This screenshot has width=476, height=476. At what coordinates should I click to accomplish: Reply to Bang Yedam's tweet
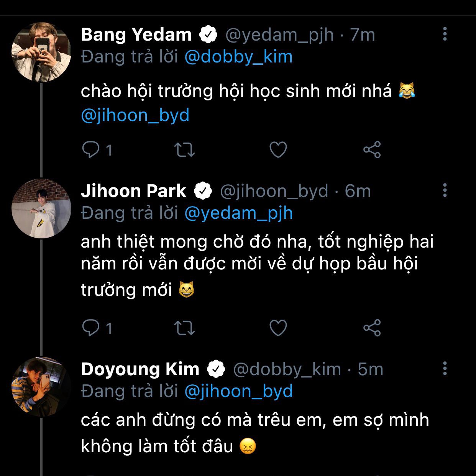[x=91, y=149]
